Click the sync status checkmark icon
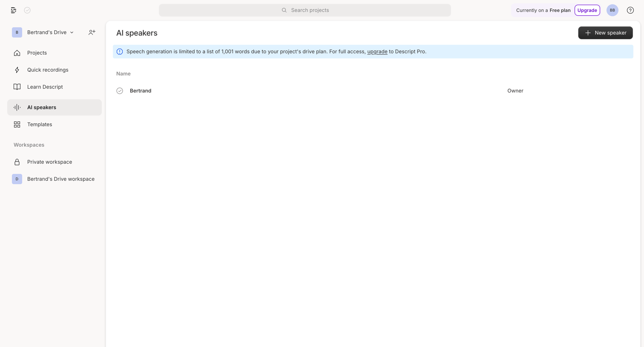 (27, 10)
